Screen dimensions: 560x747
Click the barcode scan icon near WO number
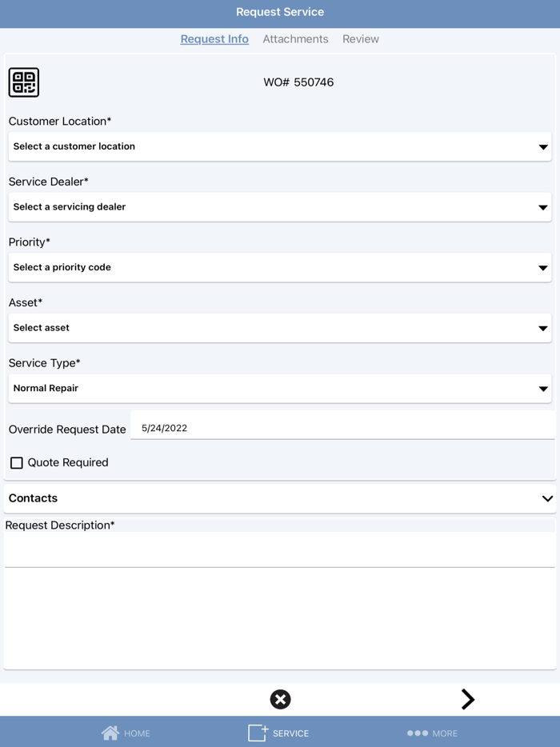pyautogui.click(x=24, y=82)
